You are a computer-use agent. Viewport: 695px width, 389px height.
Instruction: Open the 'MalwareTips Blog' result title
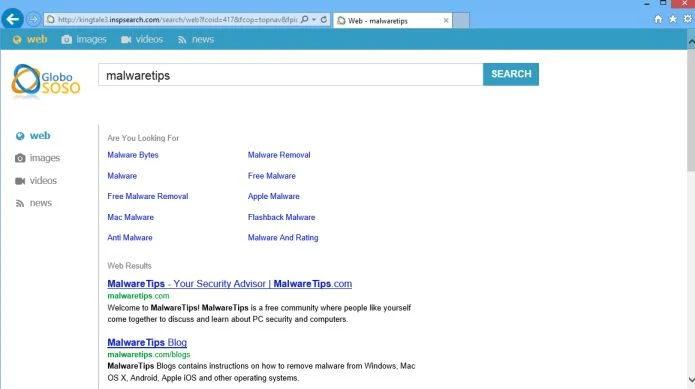coord(147,342)
